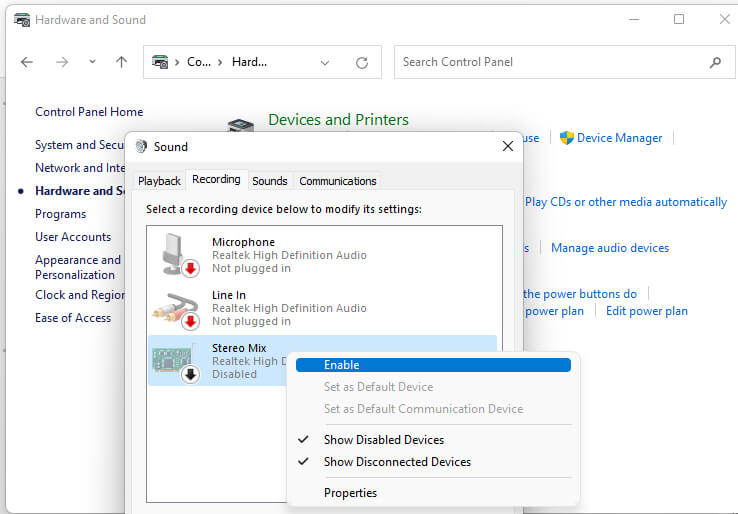The height and width of the screenshot is (514, 738).
Task: Toggle Show Disabled Devices option
Action: [383, 440]
